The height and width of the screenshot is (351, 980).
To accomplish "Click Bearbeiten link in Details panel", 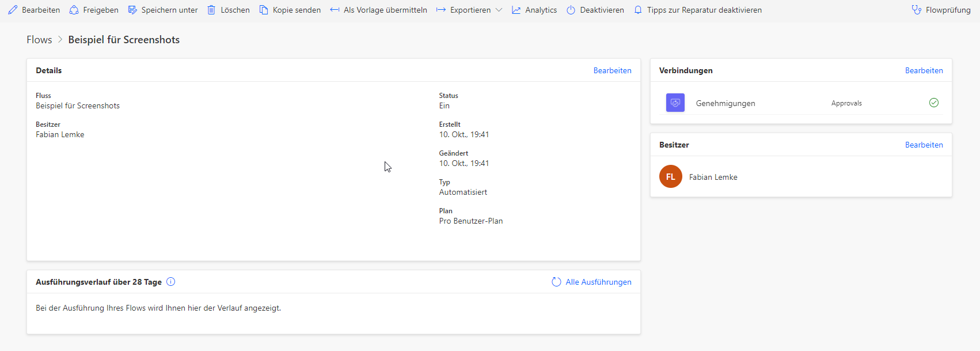I will 612,70.
